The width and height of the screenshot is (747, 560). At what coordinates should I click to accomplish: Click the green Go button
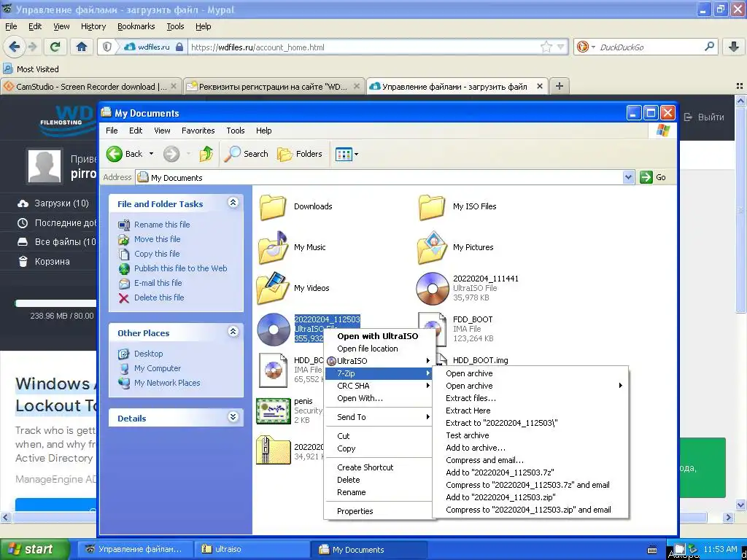tap(654, 177)
